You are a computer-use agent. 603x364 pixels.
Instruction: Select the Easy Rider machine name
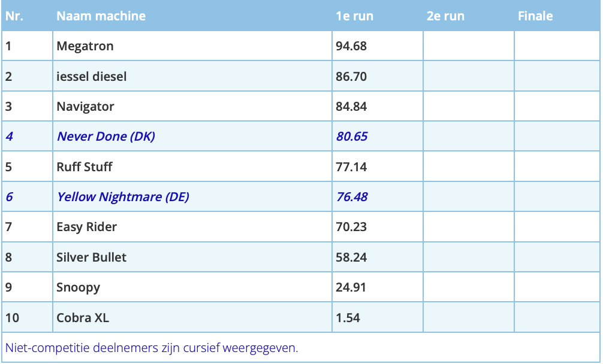coord(86,227)
